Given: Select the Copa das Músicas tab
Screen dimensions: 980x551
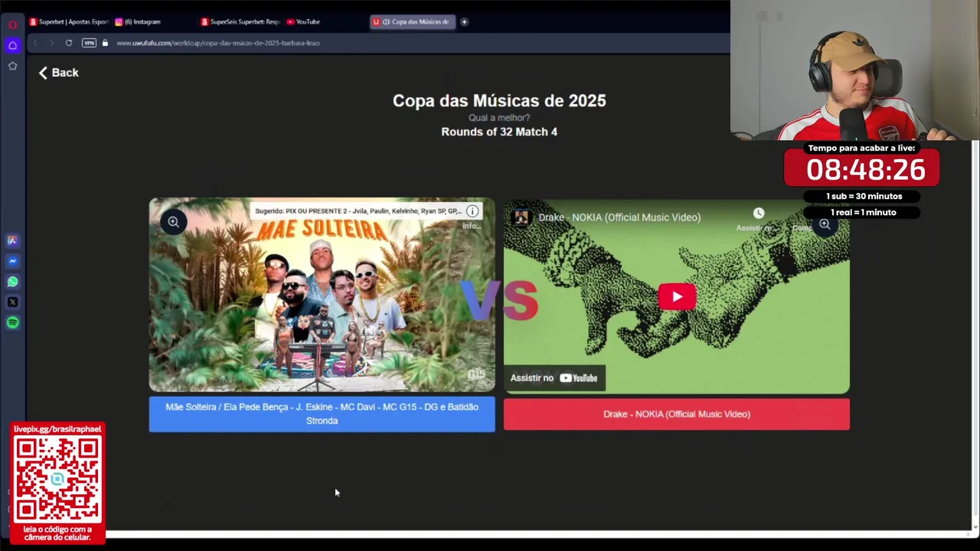Looking at the screenshot, I should tap(413, 21).
